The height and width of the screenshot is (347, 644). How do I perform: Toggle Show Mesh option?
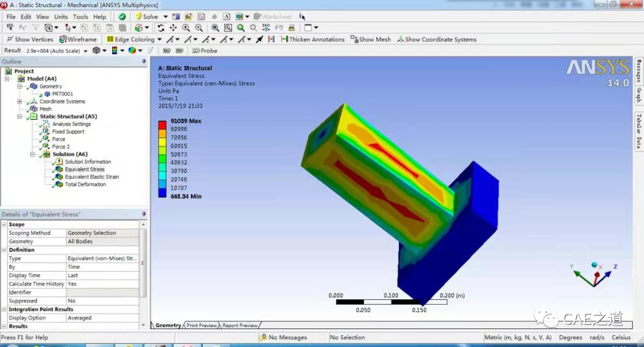[x=371, y=39]
